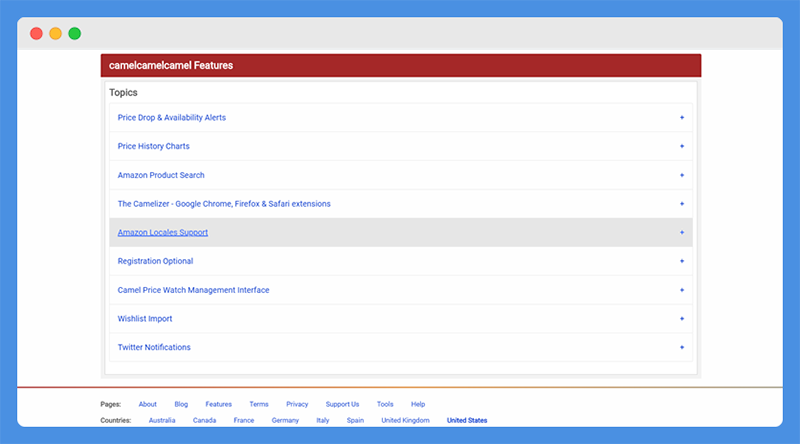The height and width of the screenshot is (444, 800).
Task: Go to the About page in footer
Action: (147, 404)
